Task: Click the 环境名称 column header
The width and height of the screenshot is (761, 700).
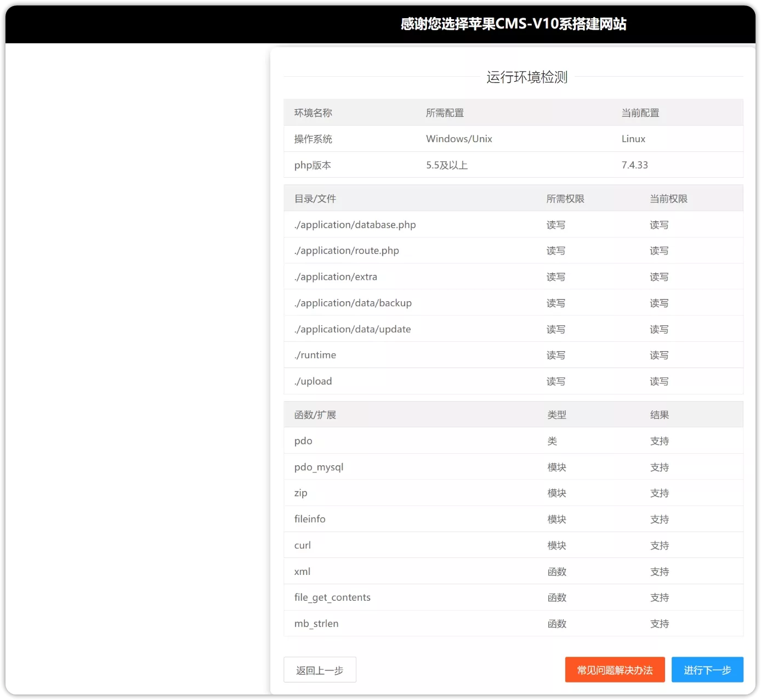Action: (x=313, y=113)
